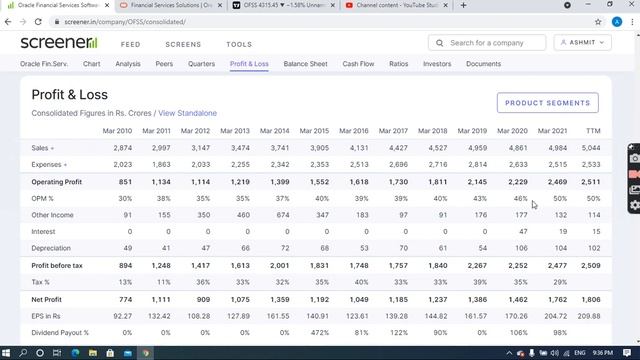Go to the Documents section
640x360 pixels.
tap(483, 64)
